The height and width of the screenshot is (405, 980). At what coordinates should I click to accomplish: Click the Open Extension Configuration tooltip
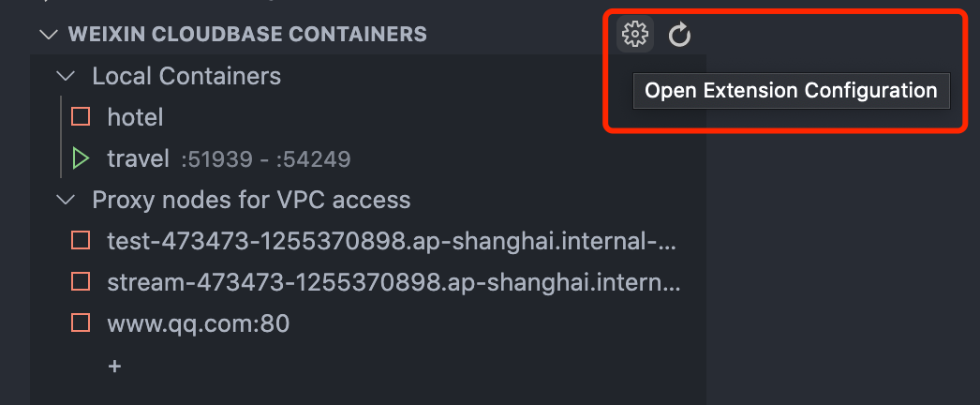[x=791, y=91]
